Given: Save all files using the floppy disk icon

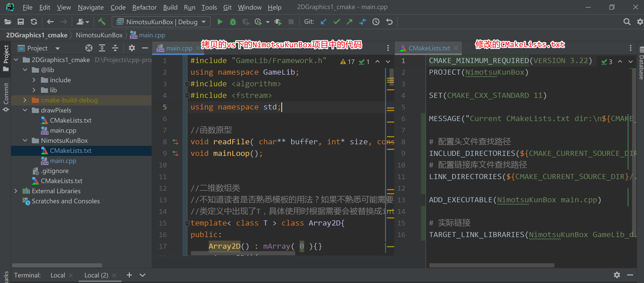Looking at the screenshot, I should pos(21,22).
